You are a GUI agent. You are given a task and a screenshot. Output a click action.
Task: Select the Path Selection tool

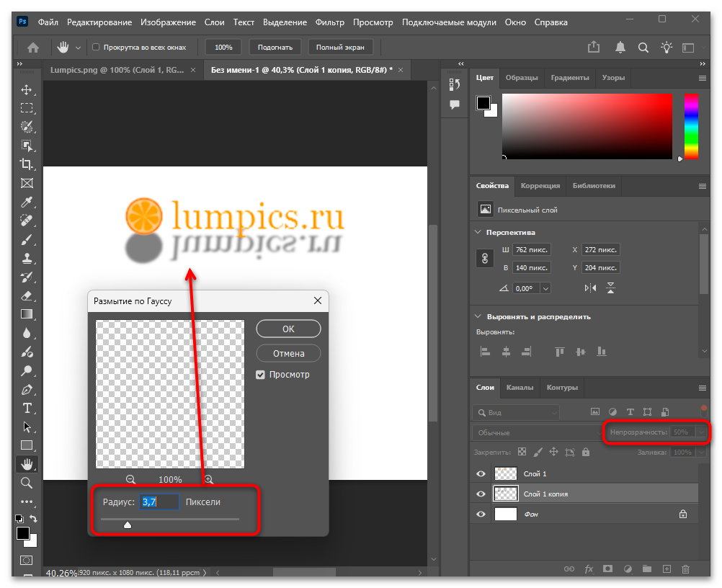pos(27,427)
